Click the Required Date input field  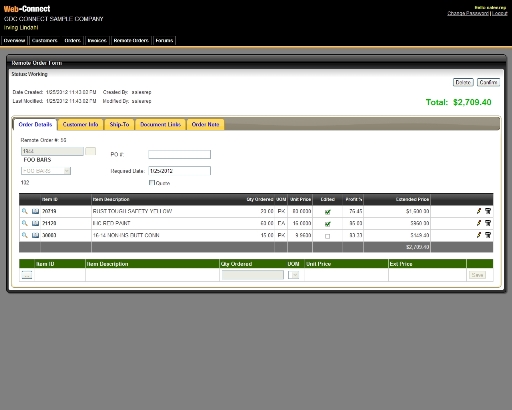click(179, 171)
